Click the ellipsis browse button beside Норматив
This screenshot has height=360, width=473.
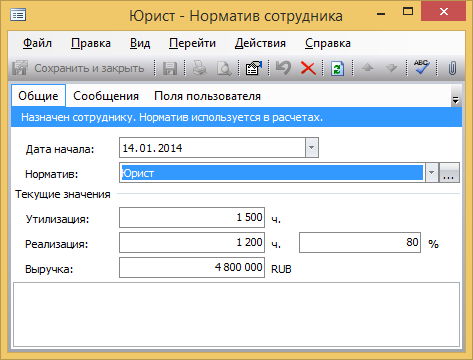coord(449,173)
